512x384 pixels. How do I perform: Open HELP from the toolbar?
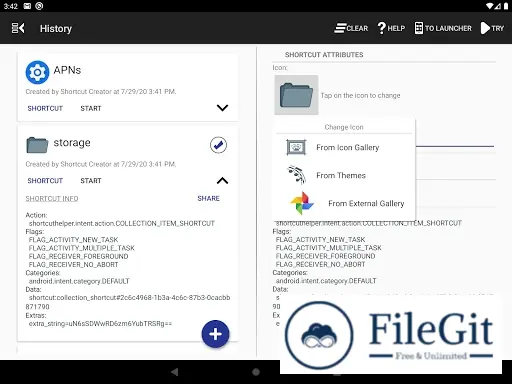[x=391, y=28]
